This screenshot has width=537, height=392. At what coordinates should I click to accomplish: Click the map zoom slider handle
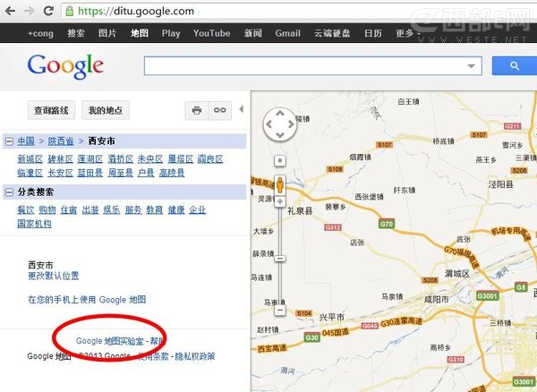point(279,258)
